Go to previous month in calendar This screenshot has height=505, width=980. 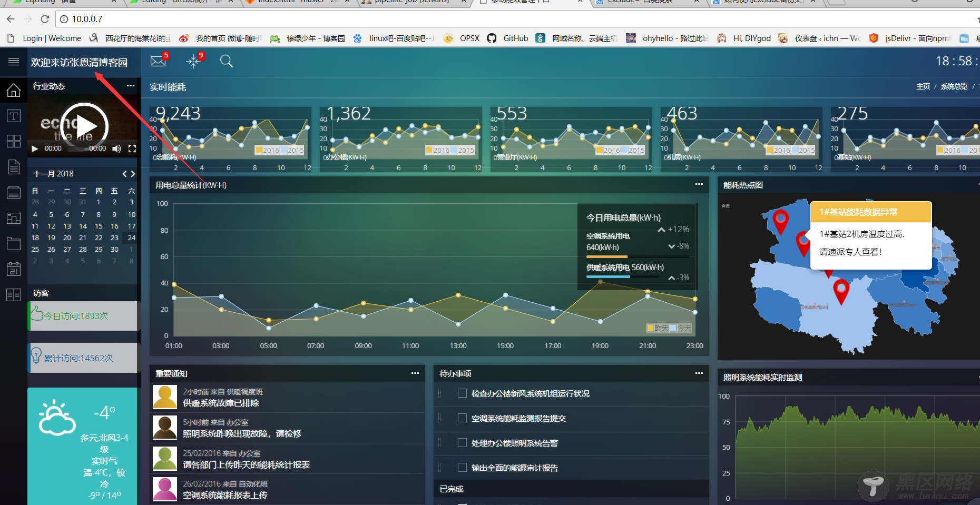(125, 174)
